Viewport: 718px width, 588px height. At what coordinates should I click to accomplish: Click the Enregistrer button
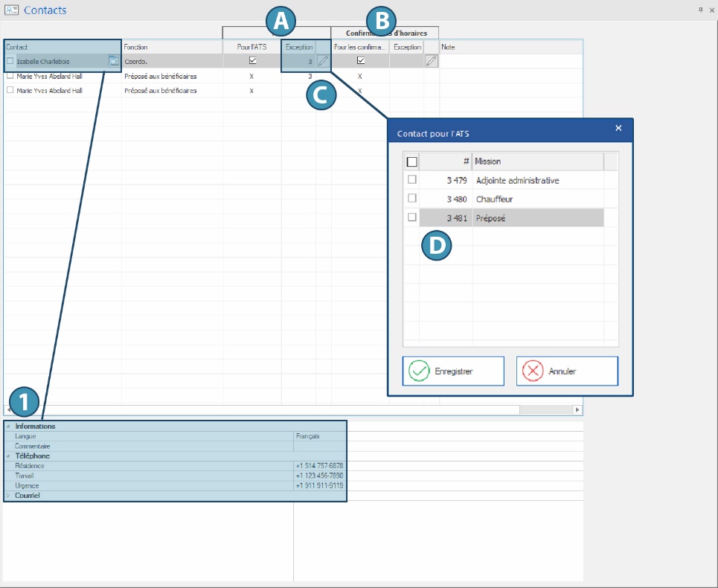pyautogui.click(x=453, y=371)
